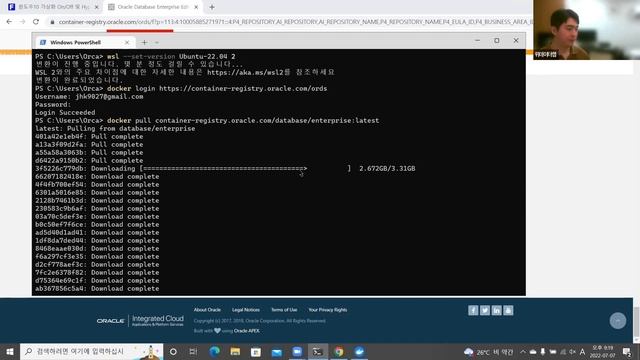Maximize the PowerShell window
This screenshot has height=360, width=640.
[x=496, y=40]
